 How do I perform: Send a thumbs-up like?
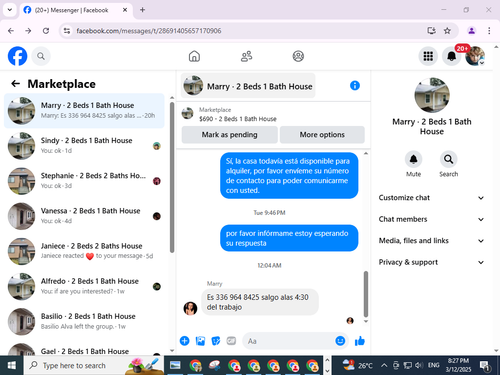[x=360, y=341]
